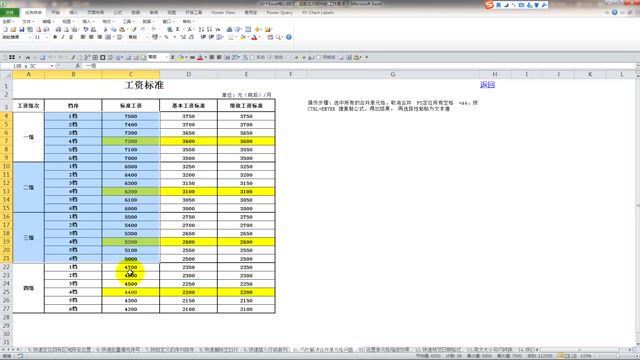Click the 四级 merged cell

click(x=29, y=288)
